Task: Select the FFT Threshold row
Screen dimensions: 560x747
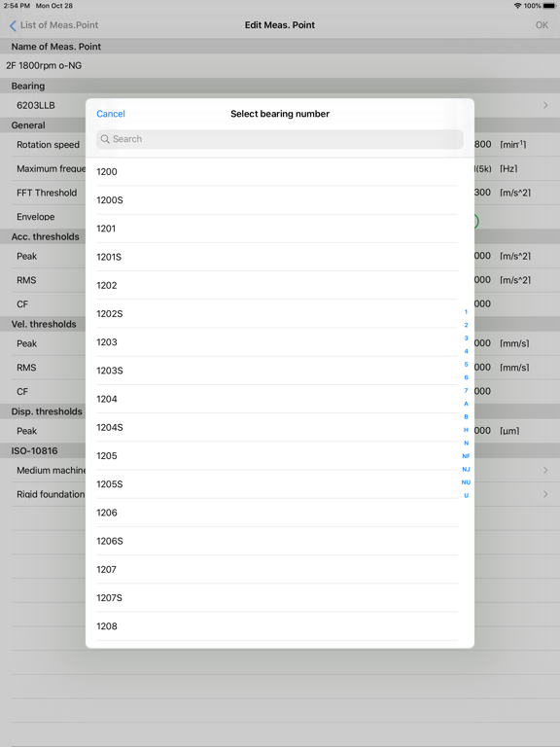Action: point(280,193)
